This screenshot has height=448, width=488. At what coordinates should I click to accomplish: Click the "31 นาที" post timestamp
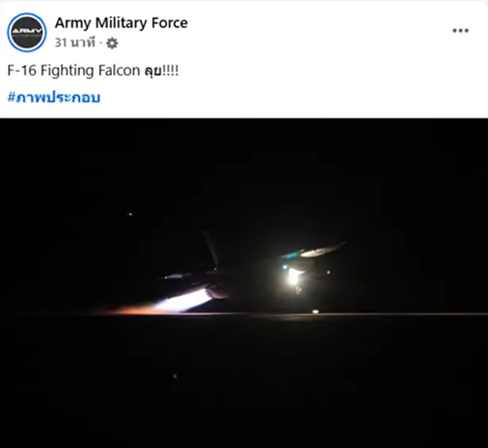(x=76, y=43)
